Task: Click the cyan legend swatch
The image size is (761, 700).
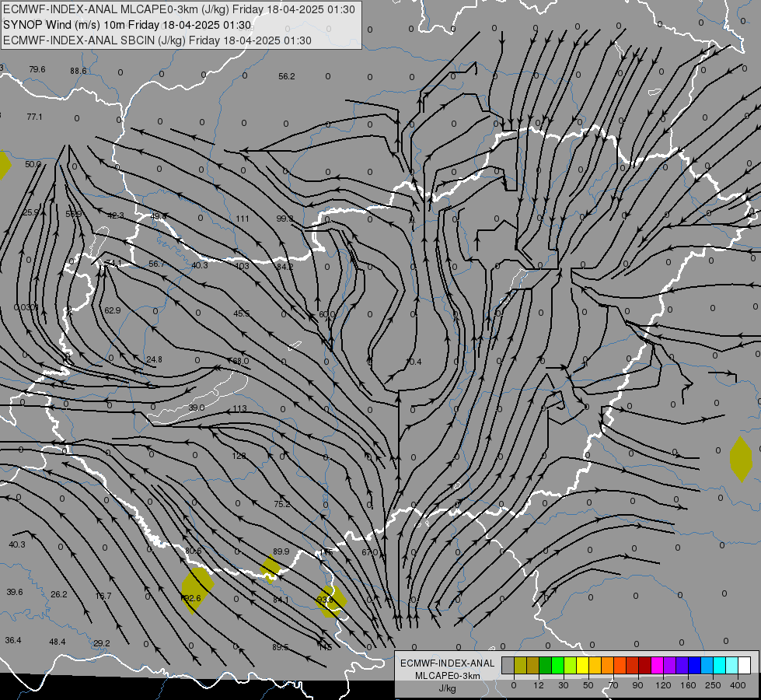Action: (719, 666)
